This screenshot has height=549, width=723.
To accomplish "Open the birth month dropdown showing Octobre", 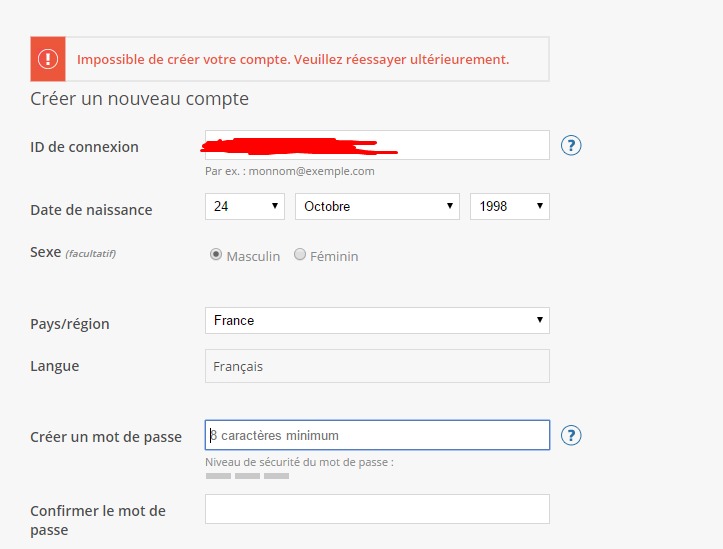I will 377,206.
